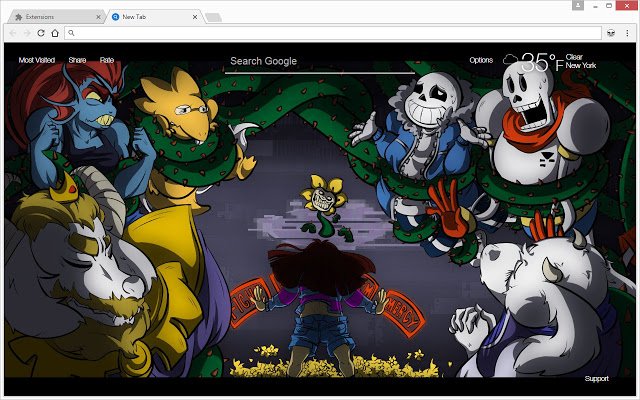The height and width of the screenshot is (400, 640).
Task: Minimize the Chrome window
Action: pos(596,6)
